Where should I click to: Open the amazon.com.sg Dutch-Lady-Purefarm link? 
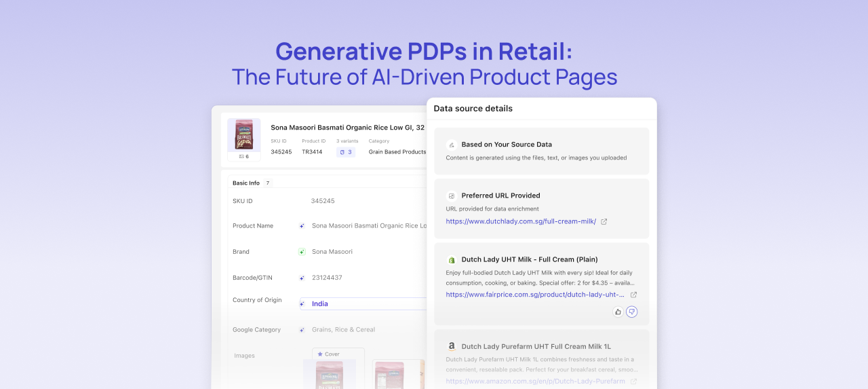pyautogui.click(x=535, y=382)
